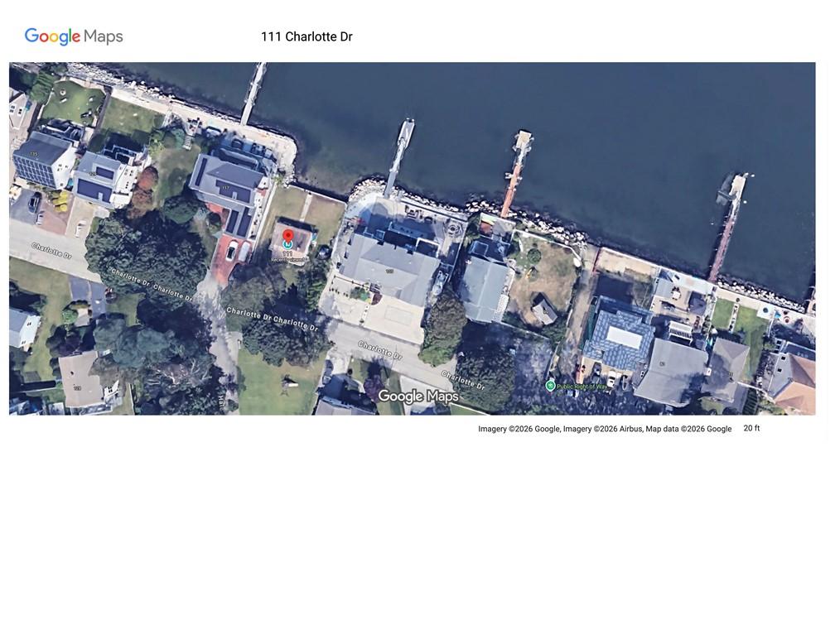Screen dimensions: 835x644
Task: Click the green Public Right of Way icon
Action: (x=550, y=386)
